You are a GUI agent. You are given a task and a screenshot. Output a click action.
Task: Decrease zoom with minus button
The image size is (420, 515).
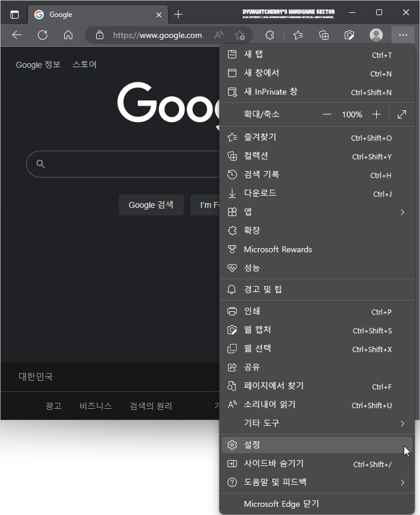[x=327, y=114]
